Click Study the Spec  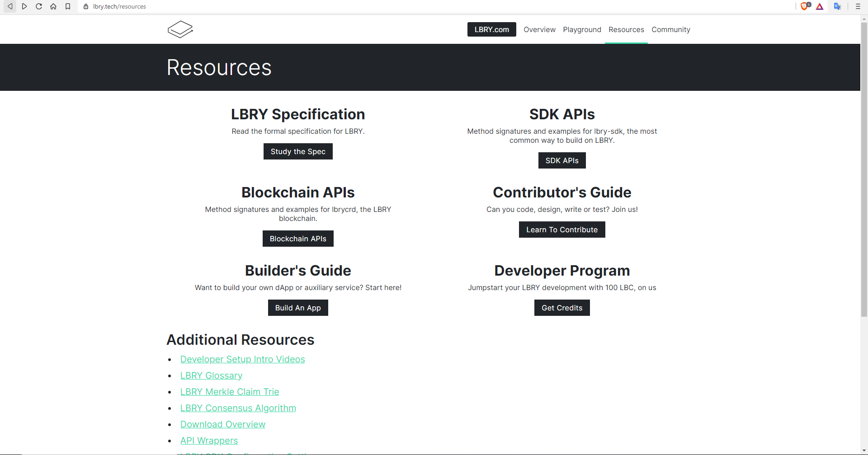click(x=298, y=151)
